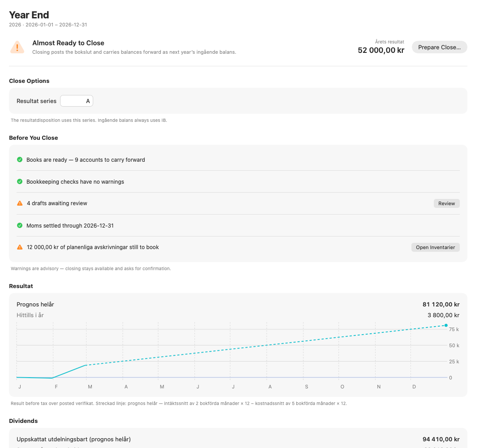Click the 50 k axis label
The height and width of the screenshot is (448, 484).
click(x=454, y=345)
